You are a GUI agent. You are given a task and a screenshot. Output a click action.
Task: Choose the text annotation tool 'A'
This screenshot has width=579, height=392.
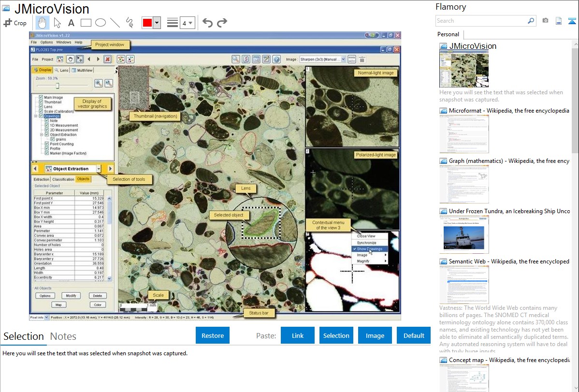coord(71,23)
